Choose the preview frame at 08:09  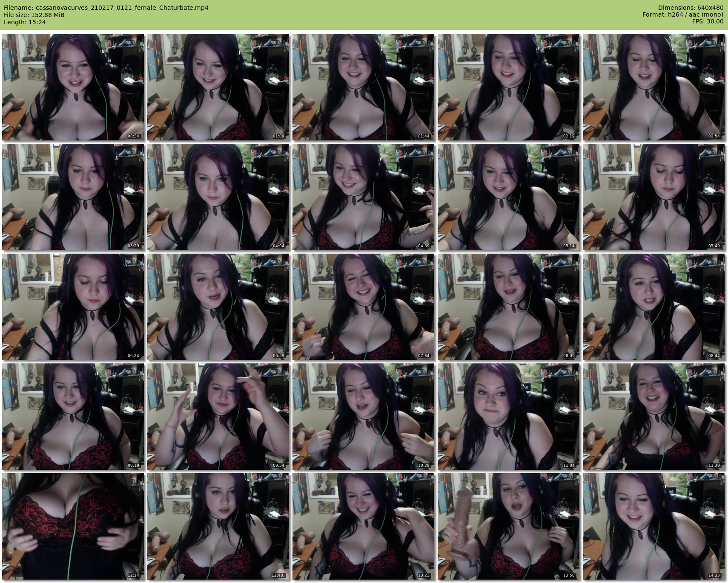(508, 307)
